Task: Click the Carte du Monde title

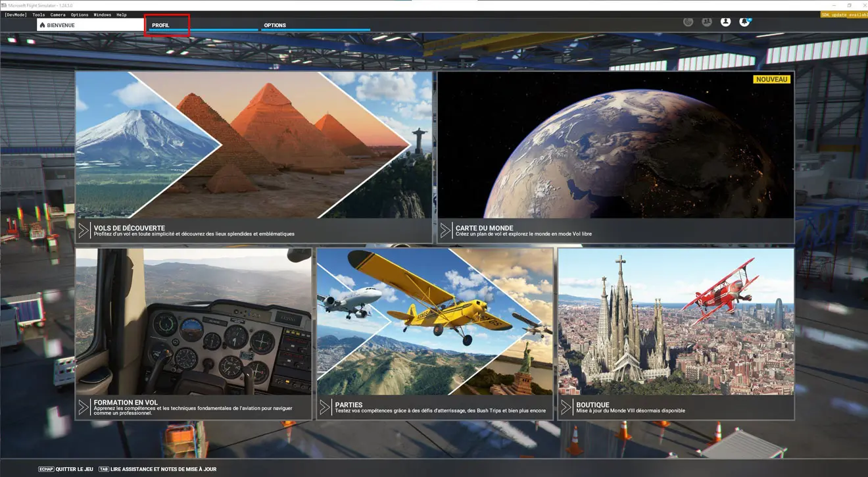Action: pos(484,228)
